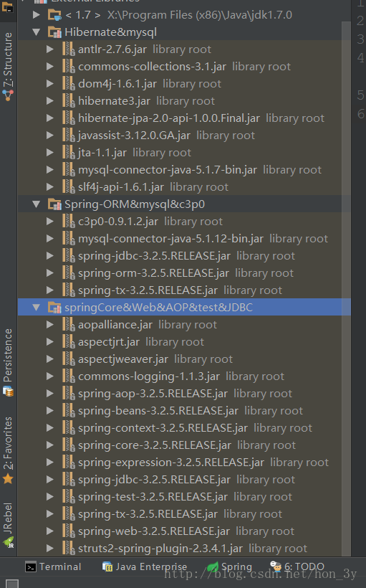Expand the struts2-spring-plugin-2.3.4.1.jar node
The width and height of the screenshot is (366, 588).
pos(50,549)
